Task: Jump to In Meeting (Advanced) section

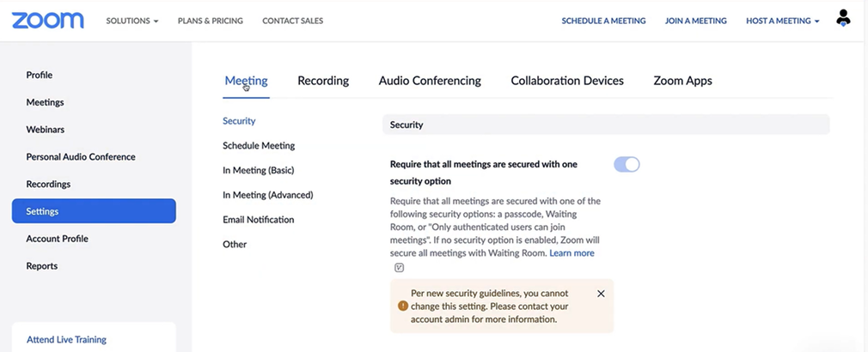Action: (267, 195)
